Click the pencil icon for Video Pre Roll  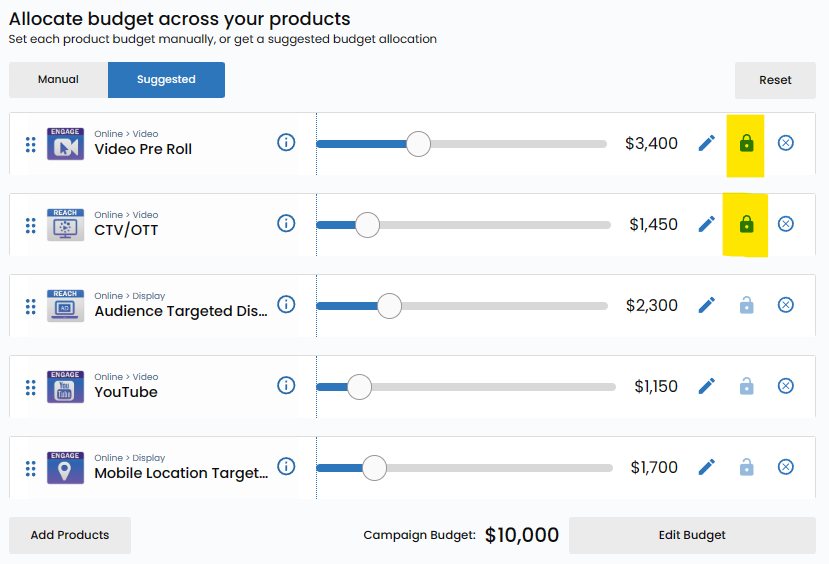[707, 143]
